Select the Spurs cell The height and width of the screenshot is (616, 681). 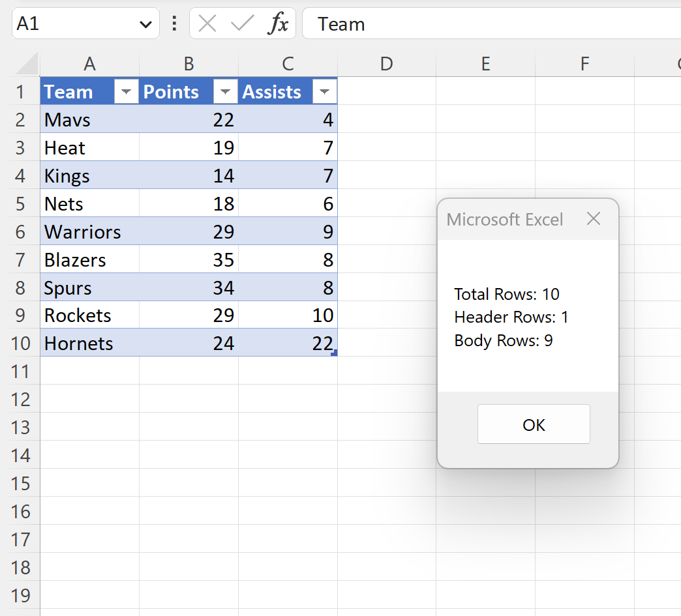pos(89,287)
